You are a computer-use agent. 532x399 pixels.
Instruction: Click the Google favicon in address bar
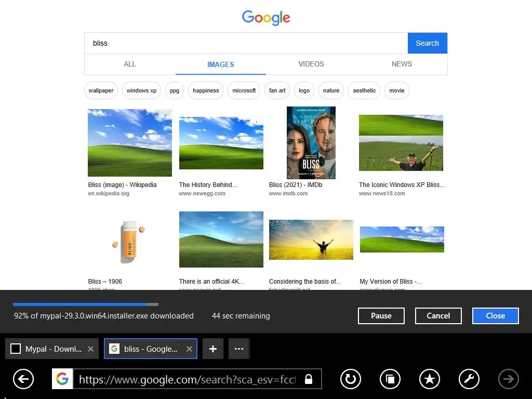pyautogui.click(x=62, y=379)
